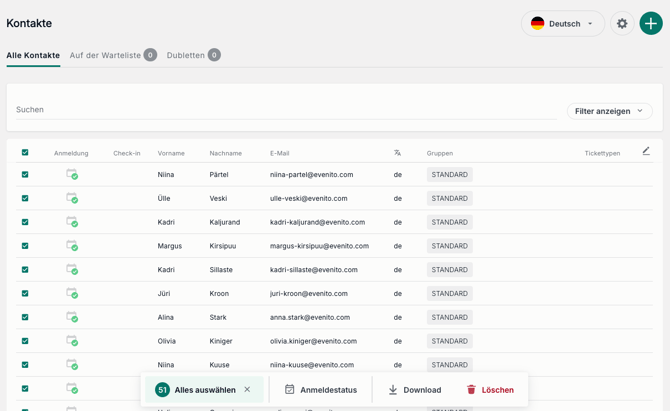Expand the Filter anzeigen panel
The height and width of the screenshot is (411, 670).
[x=609, y=111]
